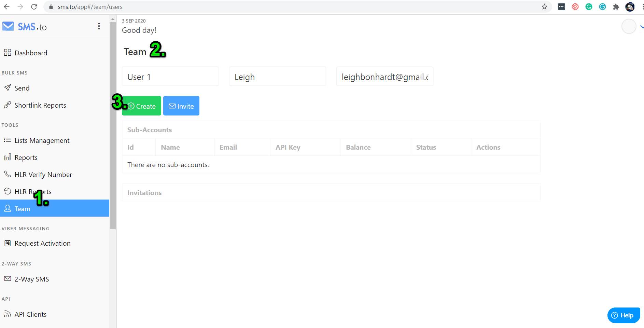Select the API Clients icon
The height and width of the screenshot is (328, 644).
coord(8,314)
